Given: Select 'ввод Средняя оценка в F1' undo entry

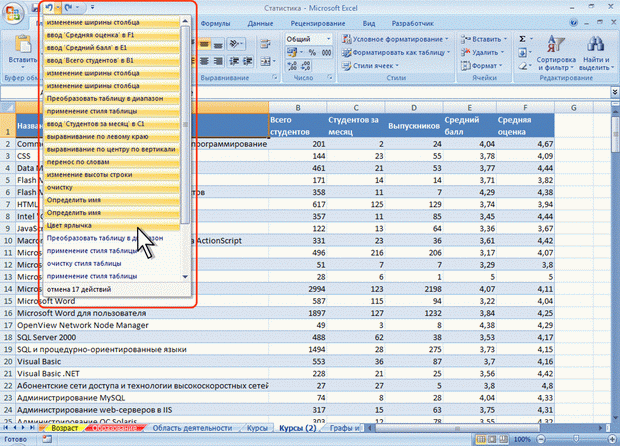Looking at the screenshot, I should click(x=112, y=35).
